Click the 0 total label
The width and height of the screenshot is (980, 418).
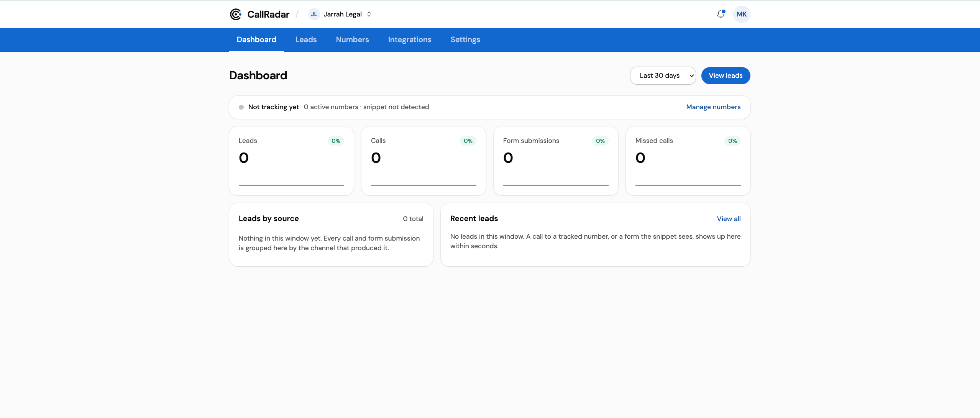click(413, 219)
